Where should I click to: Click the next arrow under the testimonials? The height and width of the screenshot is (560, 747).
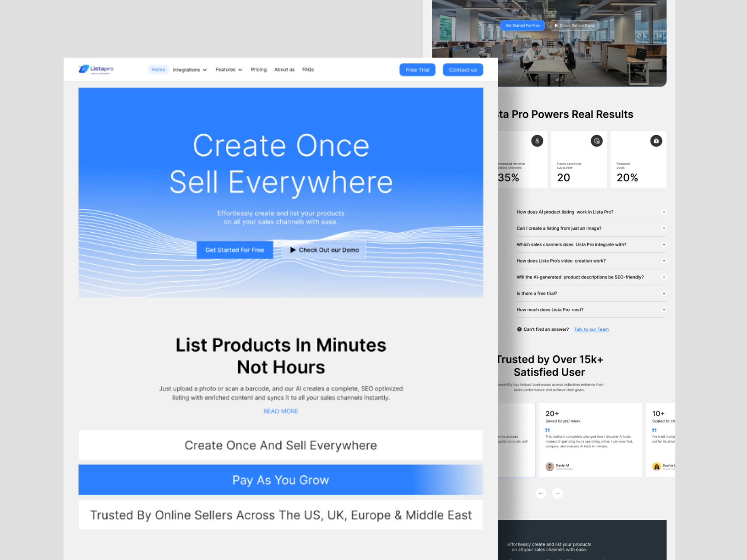(x=558, y=493)
